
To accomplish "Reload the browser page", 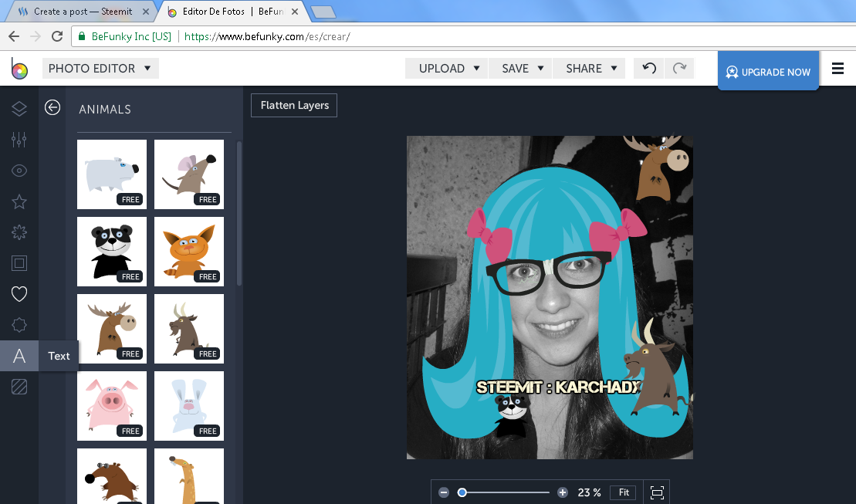I will tap(57, 36).
